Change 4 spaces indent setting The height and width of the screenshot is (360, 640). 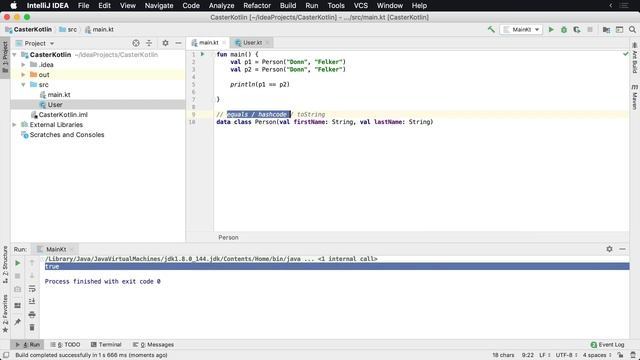tap(597, 355)
